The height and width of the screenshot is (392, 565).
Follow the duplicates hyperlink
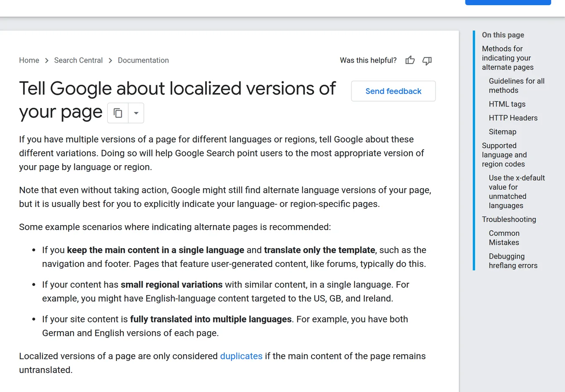pos(241,356)
